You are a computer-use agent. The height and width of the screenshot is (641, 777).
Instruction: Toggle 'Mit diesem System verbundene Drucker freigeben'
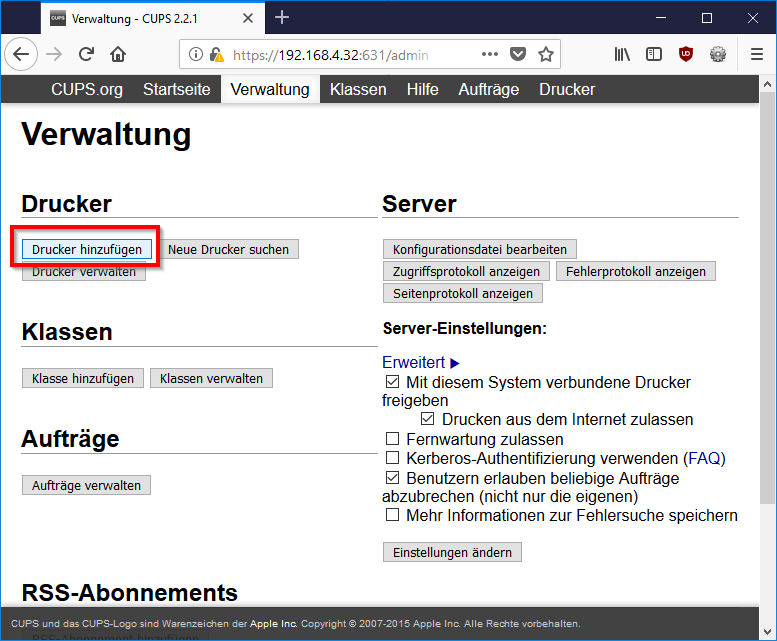tap(392, 382)
